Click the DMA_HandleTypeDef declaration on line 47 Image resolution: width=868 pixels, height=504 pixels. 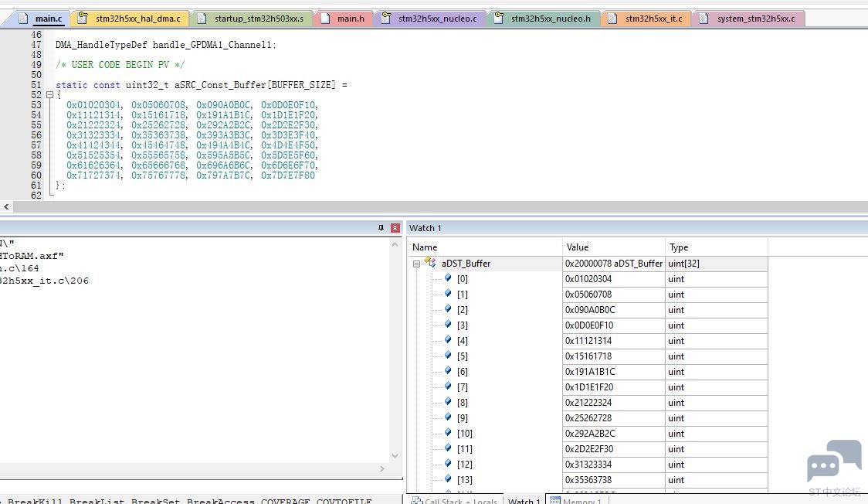click(x=165, y=45)
